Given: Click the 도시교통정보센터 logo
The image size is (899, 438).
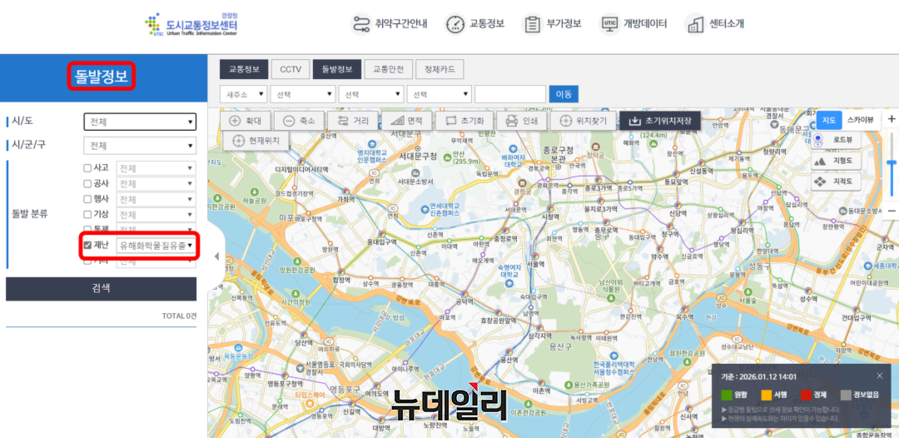Looking at the screenshot, I should [192, 25].
